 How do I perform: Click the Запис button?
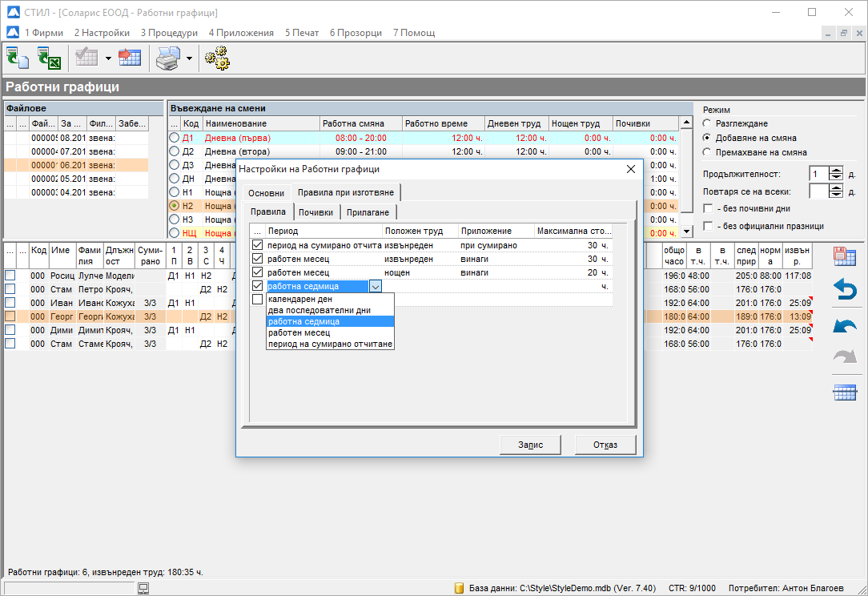coord(530,445)
